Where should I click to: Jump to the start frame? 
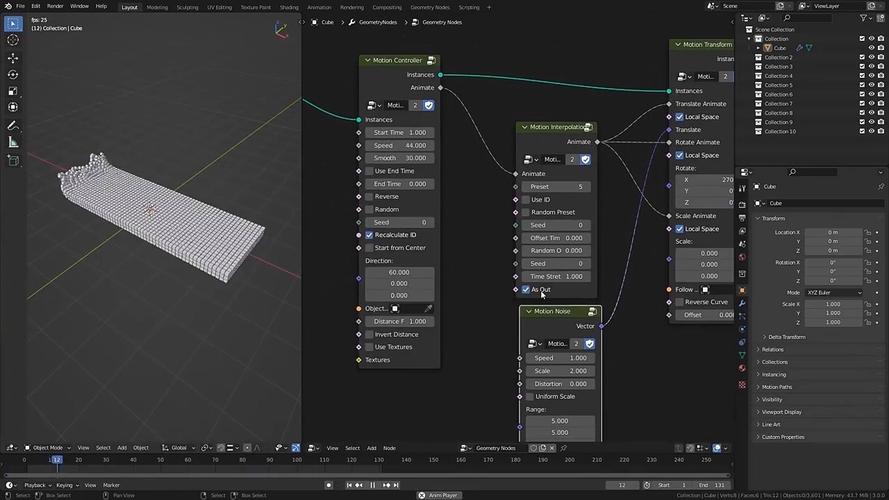(349, 485)
